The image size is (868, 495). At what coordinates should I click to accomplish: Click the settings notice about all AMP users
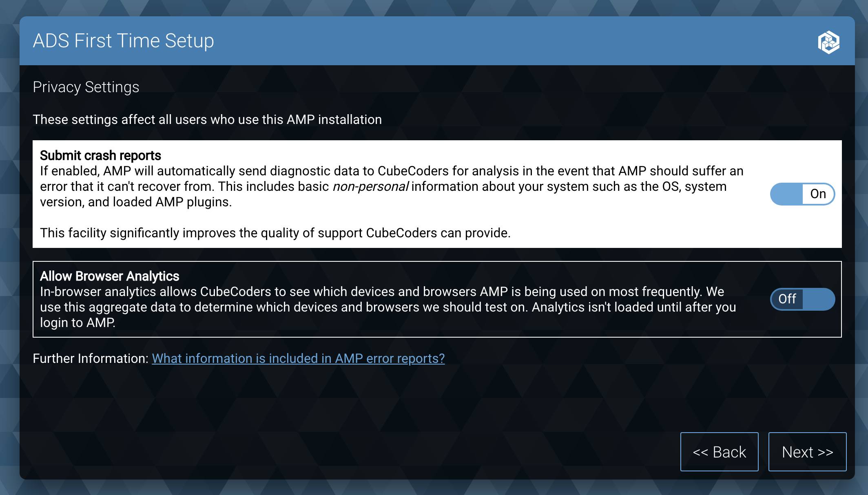(207, 119)
